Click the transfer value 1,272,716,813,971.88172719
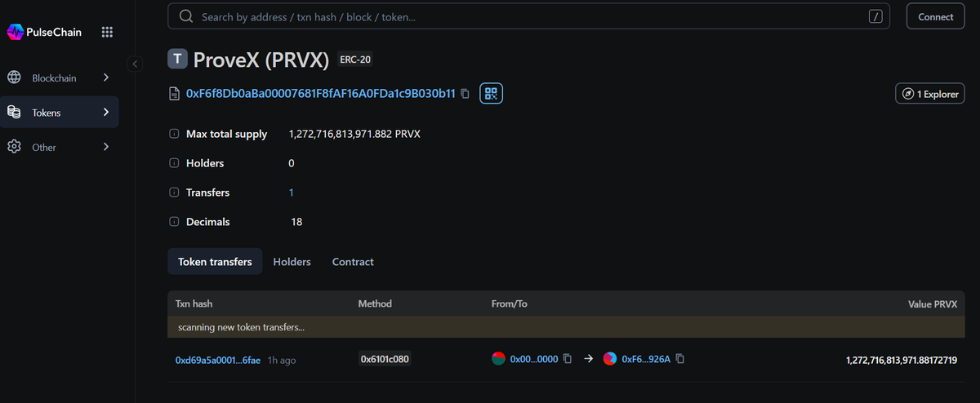Screen dimensions: 980x403 click(x=902, y=360)
